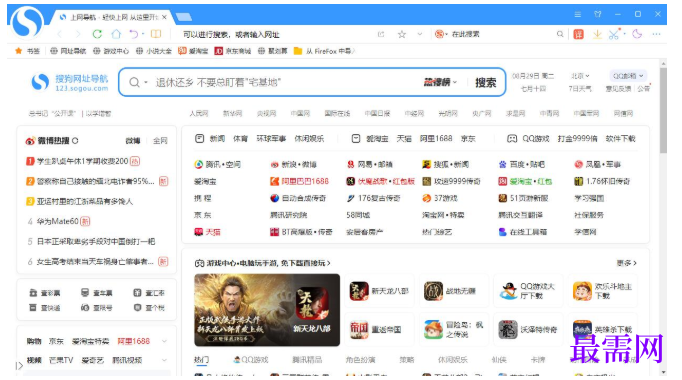Click the 更多 link in game center
This screenshot has width=682, height=380.
[626, 263]
